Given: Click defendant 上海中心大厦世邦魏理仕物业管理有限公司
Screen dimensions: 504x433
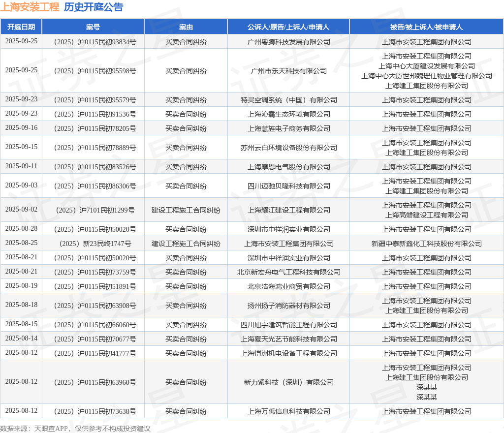Looking at the screenshot, I should tap(427, 76).
